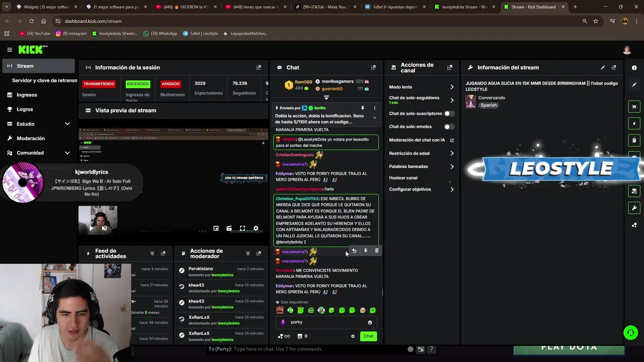Expand the BotRix pinned message chevron

coord(374,118)
